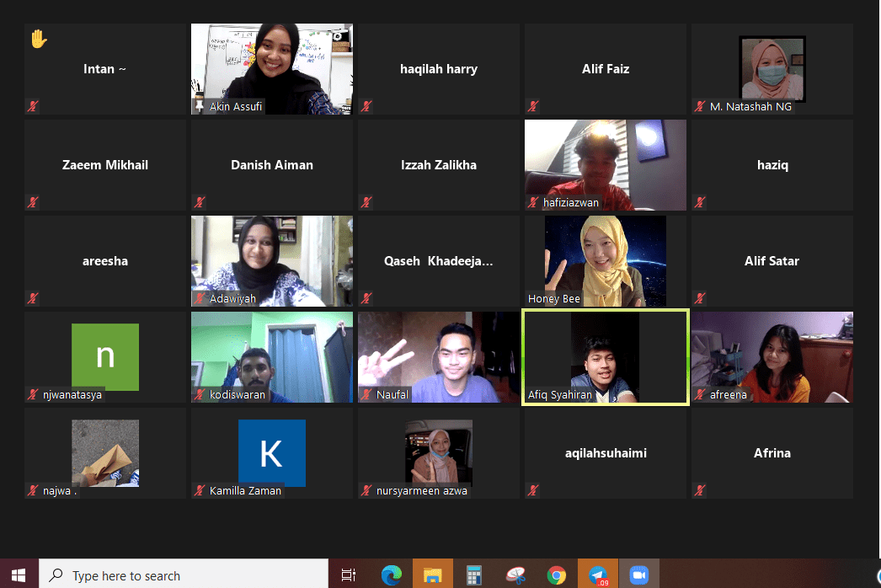881x588 pixels.
Task: Click the muted mic icon on Afrina's tile
Action: [x=700, y=490]
